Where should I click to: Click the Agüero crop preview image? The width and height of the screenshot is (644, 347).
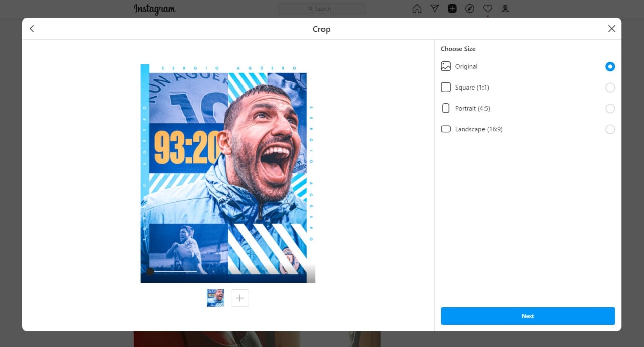pyautogui.click(x=228, y=173)
